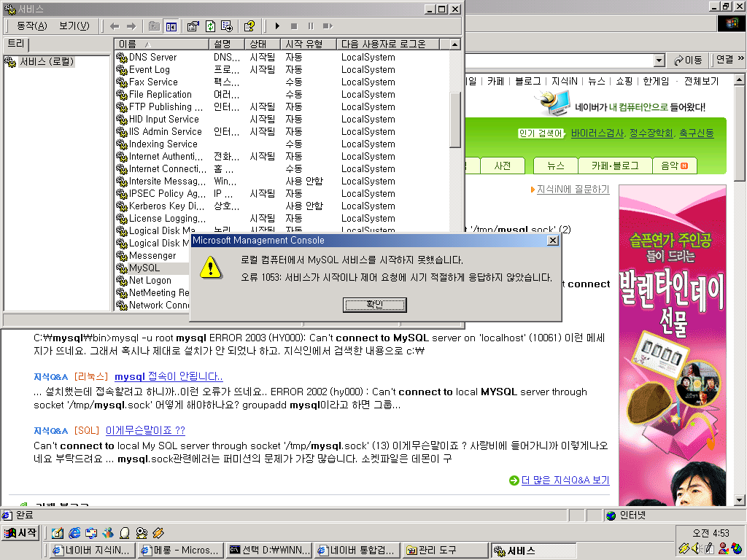Open the Properties toolbar icon
Screen dimensions: 747x560
(x=193, y=26)
